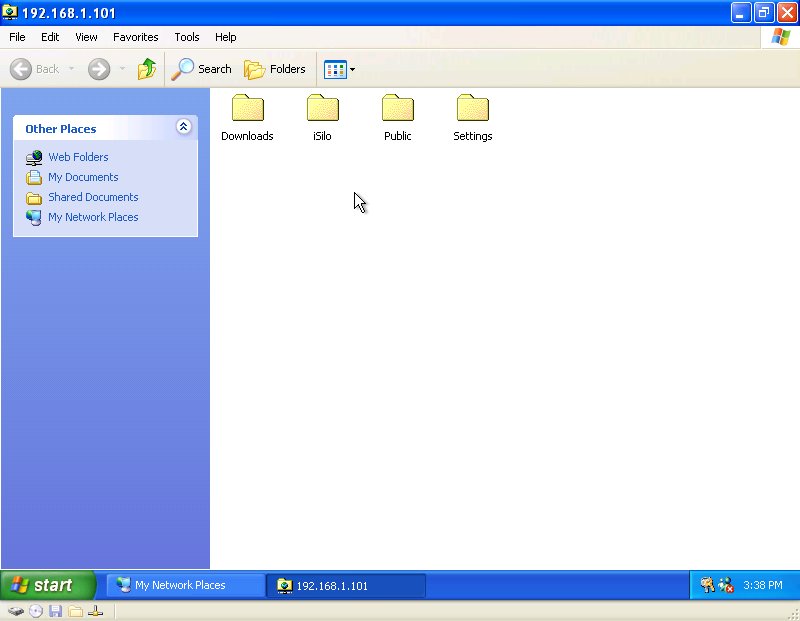Open the Favorites menu

[135, 37]
